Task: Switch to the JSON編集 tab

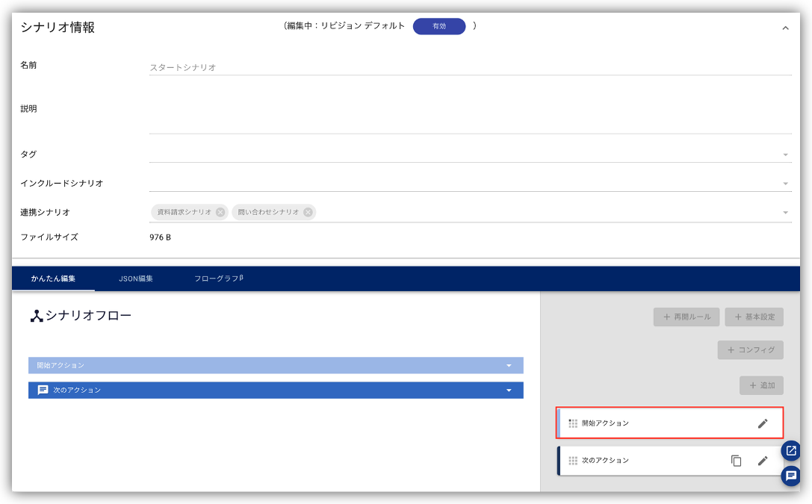Action: click(136, 279)
